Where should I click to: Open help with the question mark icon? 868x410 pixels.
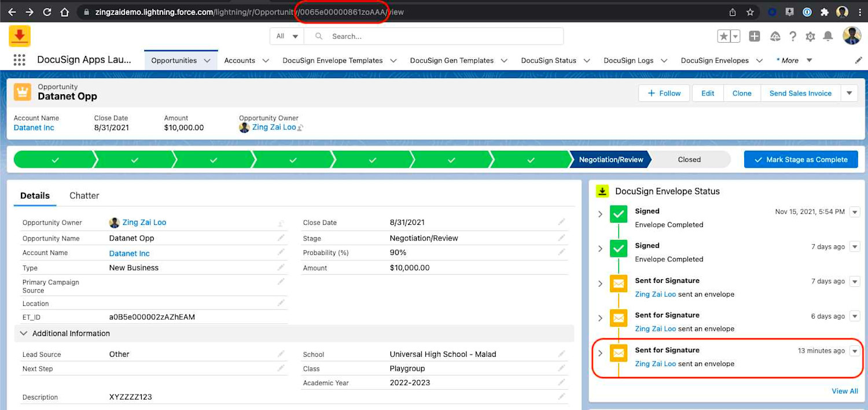[793, 36]
